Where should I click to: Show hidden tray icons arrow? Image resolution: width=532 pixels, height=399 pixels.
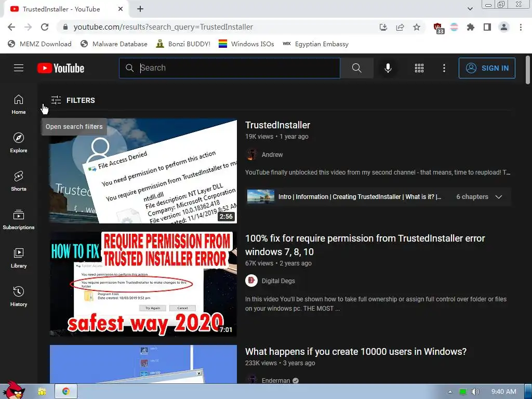pyautogui.click(x=450, y=392)
